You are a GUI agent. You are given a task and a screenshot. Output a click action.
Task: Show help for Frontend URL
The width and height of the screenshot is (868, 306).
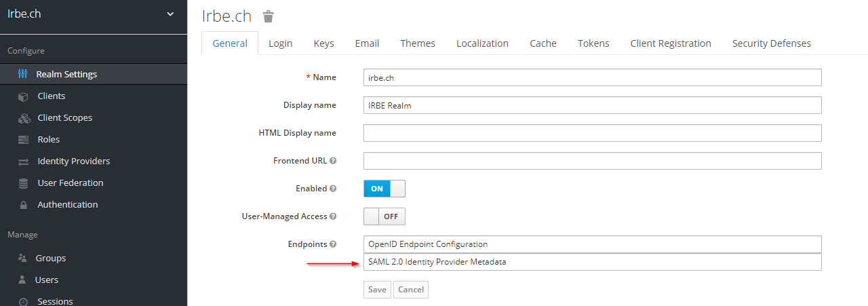(x=333, y=161)
